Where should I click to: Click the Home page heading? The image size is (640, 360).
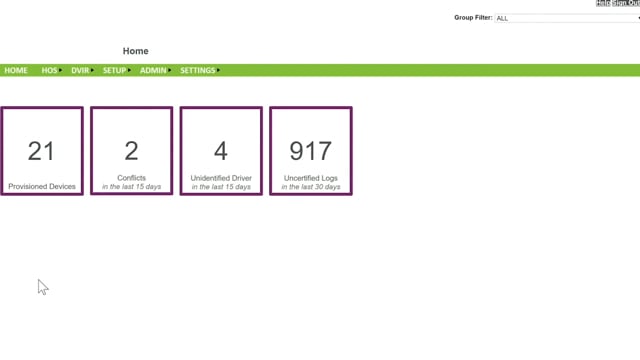point(136,51)
